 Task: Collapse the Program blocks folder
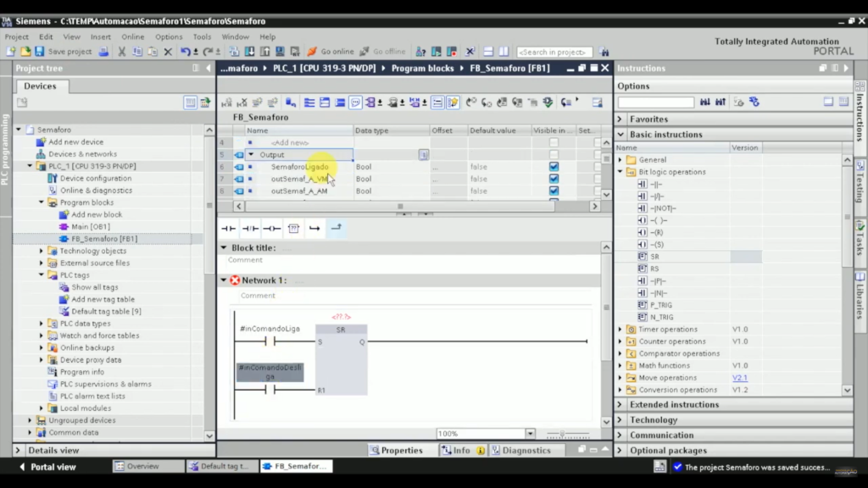point(42,202)
